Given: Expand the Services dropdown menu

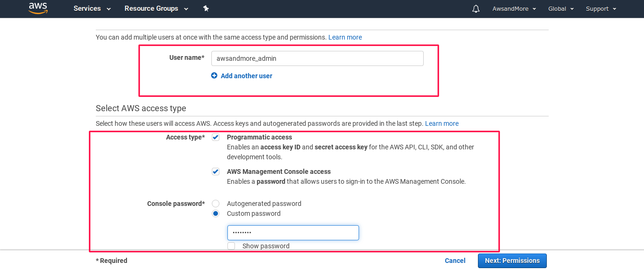Looking at the screenshot, I should (x=92, y=8).
